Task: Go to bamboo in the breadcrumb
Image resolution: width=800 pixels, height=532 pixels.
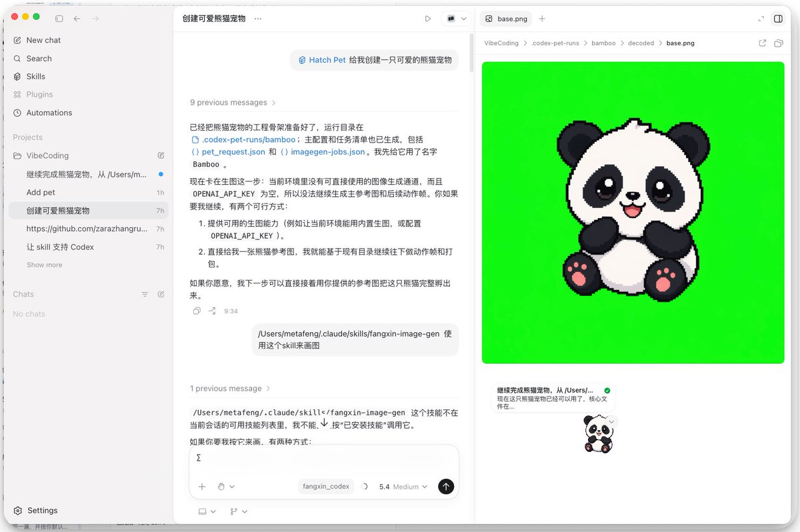Action: (603, 43)
